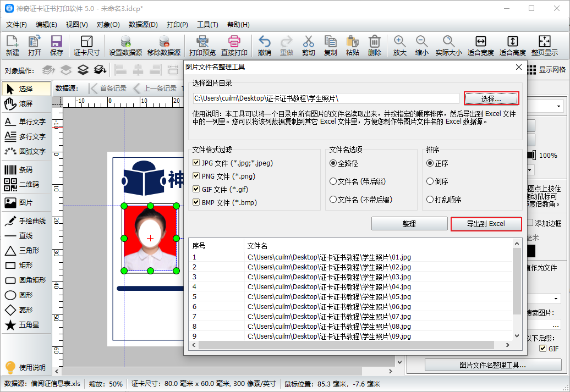Screen dimensions: 570x392
Task: Select the 二维码 QR code tool
Action: point(26,185)
